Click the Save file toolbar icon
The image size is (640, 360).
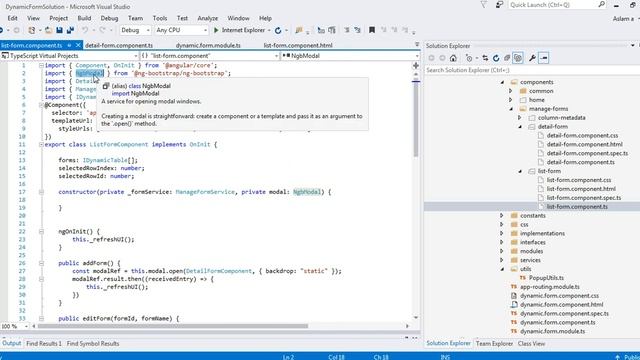[60, 30]
